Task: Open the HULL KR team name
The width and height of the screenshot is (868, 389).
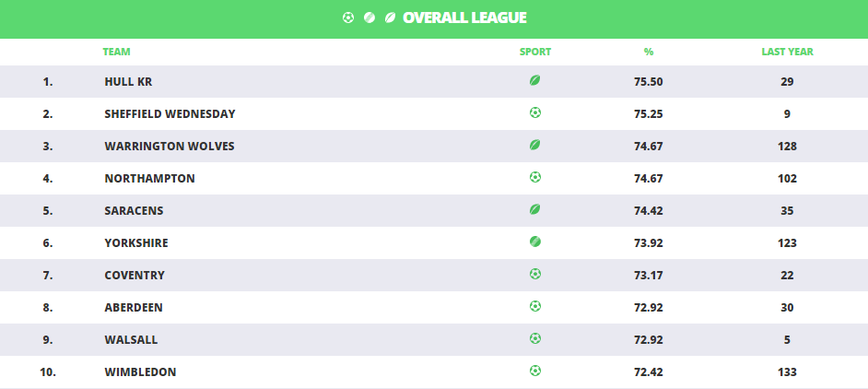Action: pos(128,81)
